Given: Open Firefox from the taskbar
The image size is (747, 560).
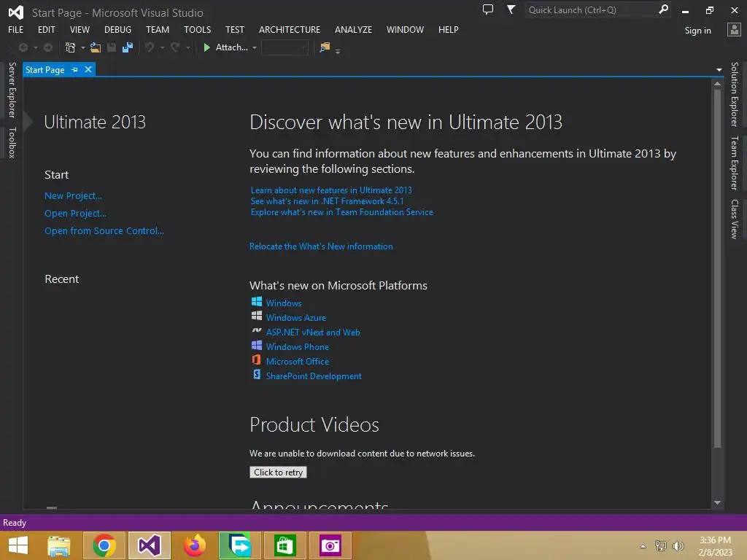Looking at the screenshot, I should [194, 545].
